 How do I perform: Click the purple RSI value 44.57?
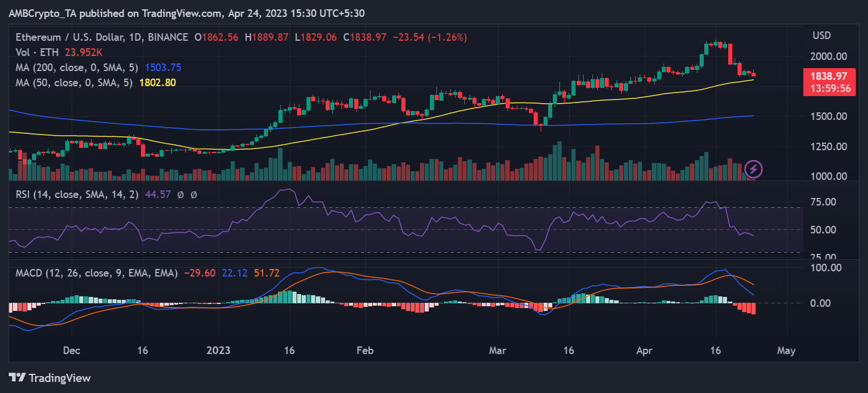[x=157, y=194]
